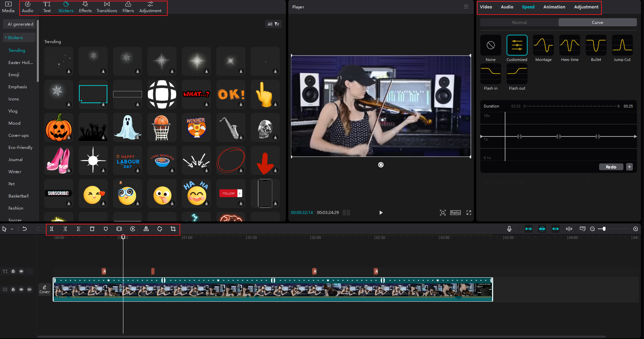Viewport: 644px width, 339px height.
Task: Choose the Flash in speed curve
Action: pyautogui.click(x=491, y=74)
